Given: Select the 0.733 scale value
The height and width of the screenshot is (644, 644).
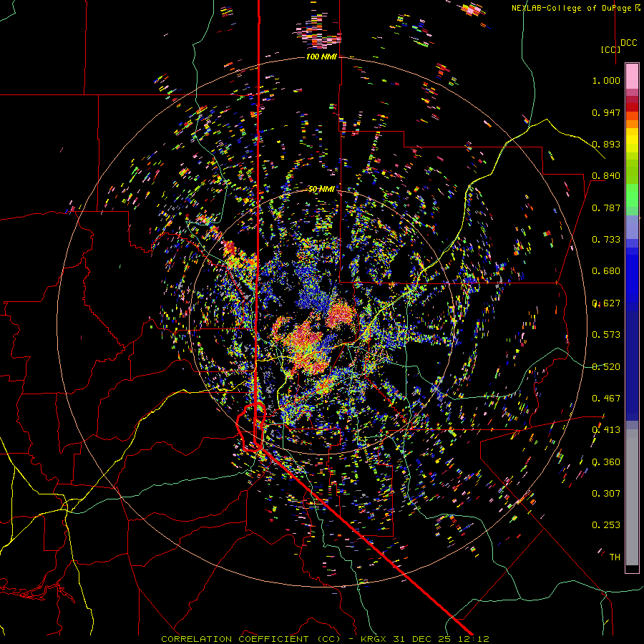Looking at the screenshot, I should (606, 240).
